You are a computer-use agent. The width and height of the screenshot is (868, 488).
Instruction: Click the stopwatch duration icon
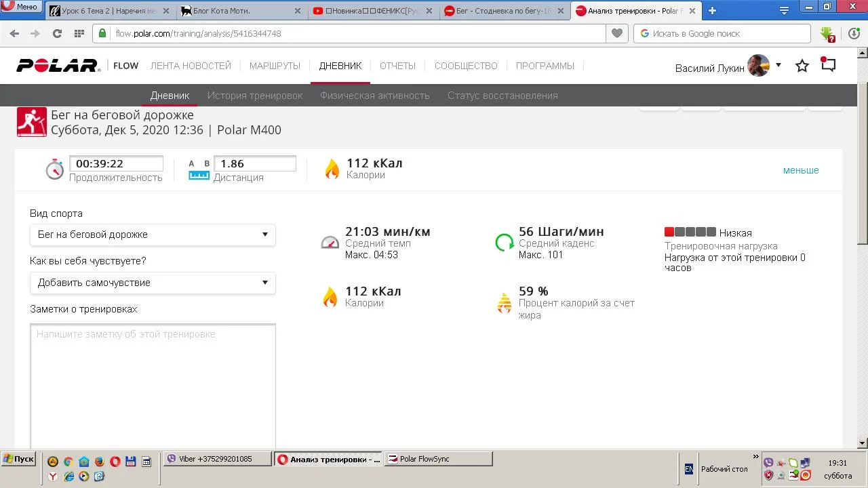(x=54, y=169)
